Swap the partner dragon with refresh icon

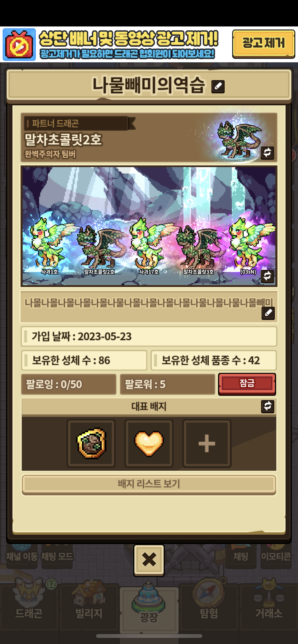[x=267, y=153]
